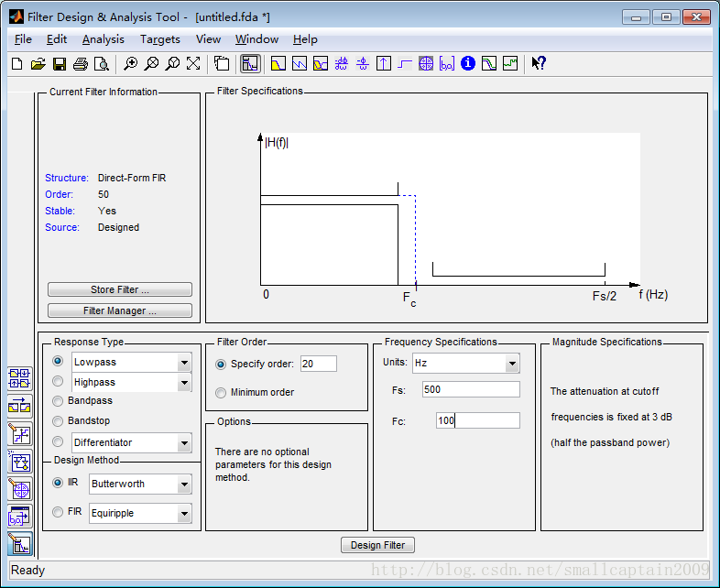Screen dimensions: 720x588
Task: Select the Zoom Y-axis tool
Action: [x=172, y=63]
